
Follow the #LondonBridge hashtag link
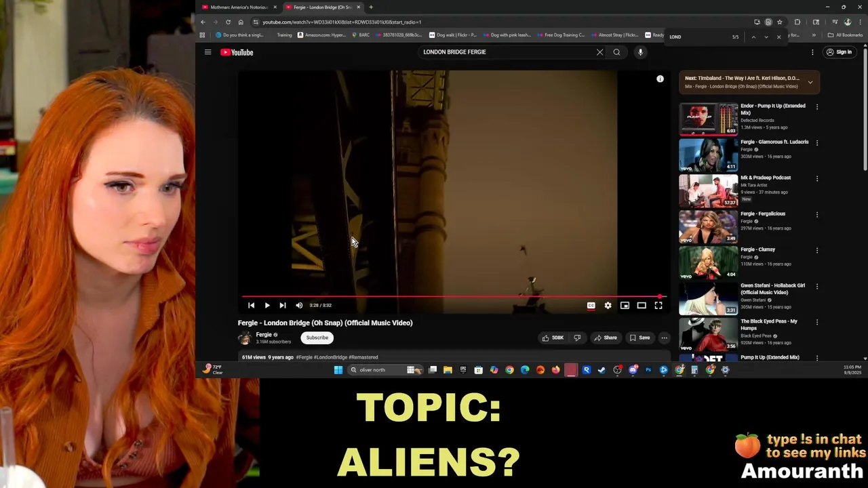tap(331, 357)
